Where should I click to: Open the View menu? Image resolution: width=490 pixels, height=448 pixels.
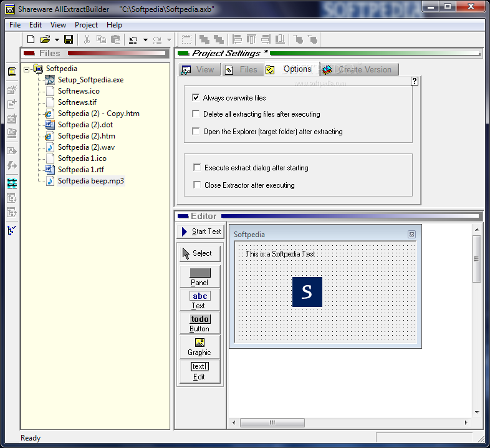tap(58, 25)
